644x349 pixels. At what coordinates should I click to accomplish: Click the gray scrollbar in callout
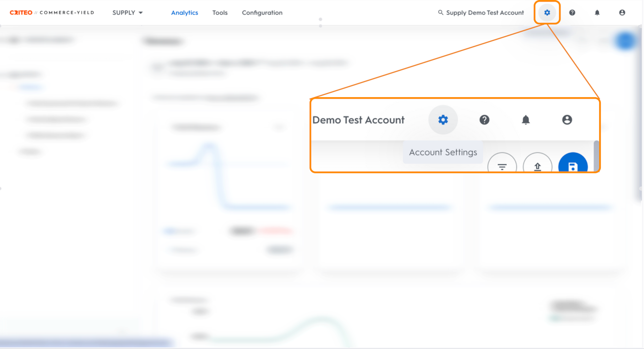[597, 155]
